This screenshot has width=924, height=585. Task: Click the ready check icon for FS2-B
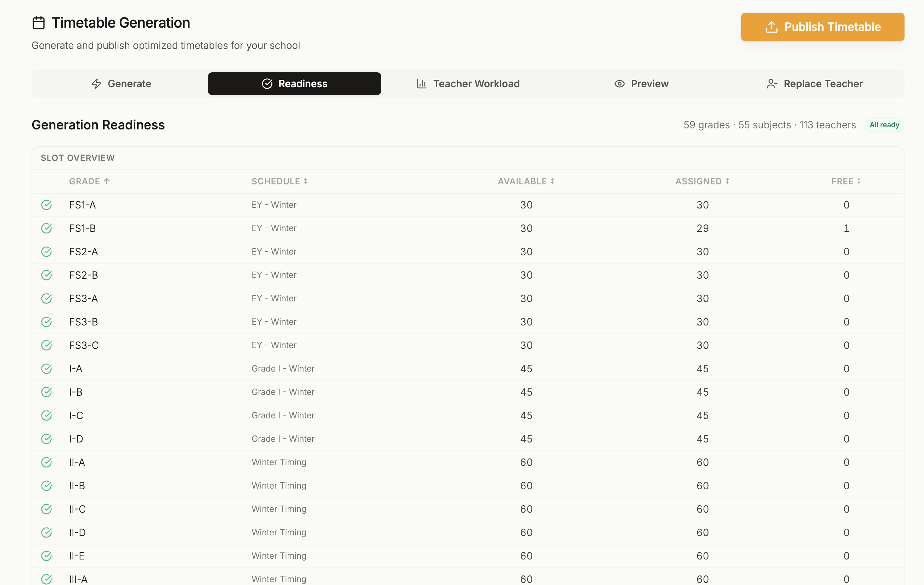pyautogui.click(x=46, y=275)
